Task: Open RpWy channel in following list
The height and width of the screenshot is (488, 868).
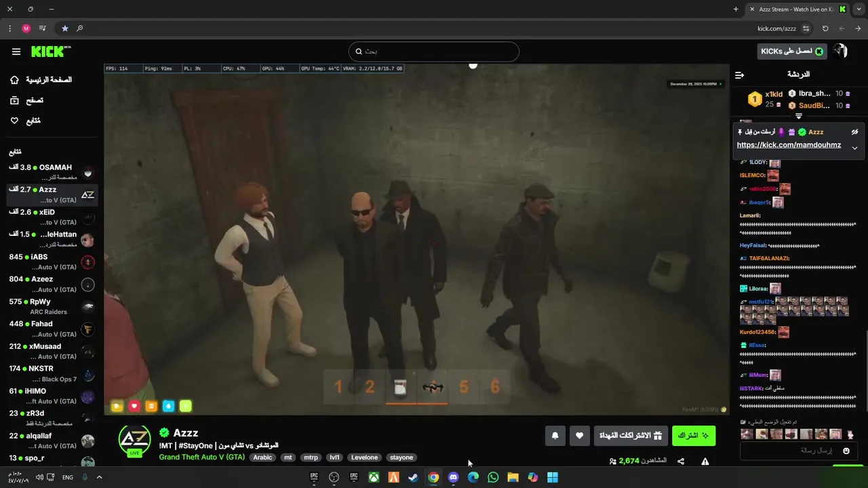Action: coord(51,306)
